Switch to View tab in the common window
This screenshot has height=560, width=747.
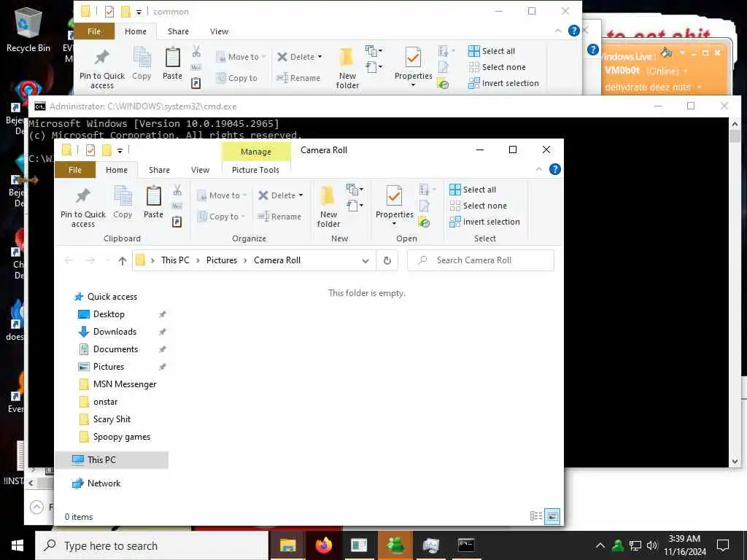(x=219, y=31)
